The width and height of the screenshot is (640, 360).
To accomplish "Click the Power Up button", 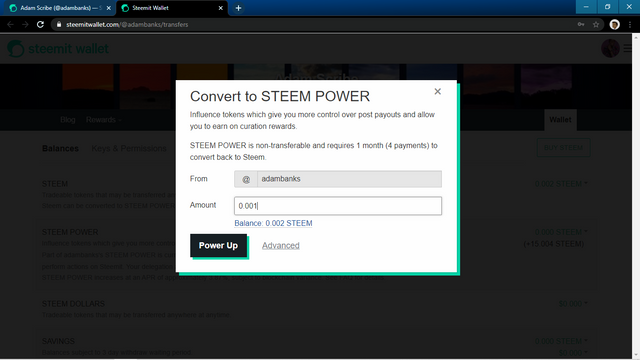I will 218,245.
